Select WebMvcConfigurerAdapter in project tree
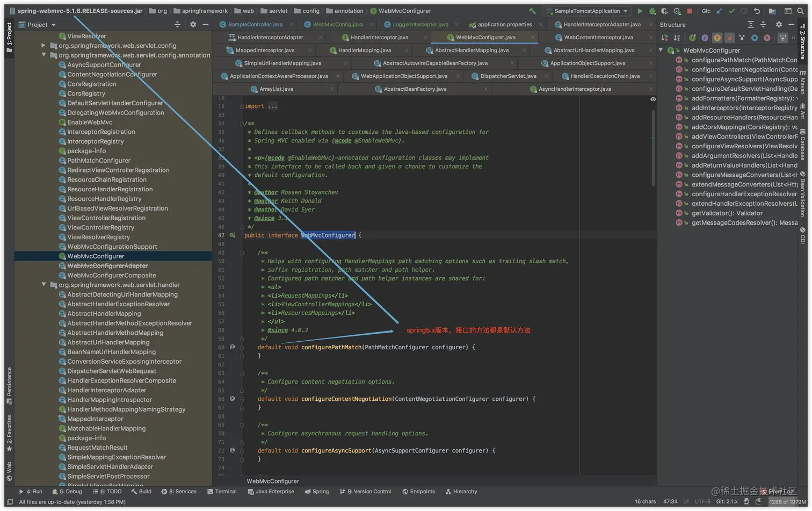812x511 pixels. click(x=107, y=266)
